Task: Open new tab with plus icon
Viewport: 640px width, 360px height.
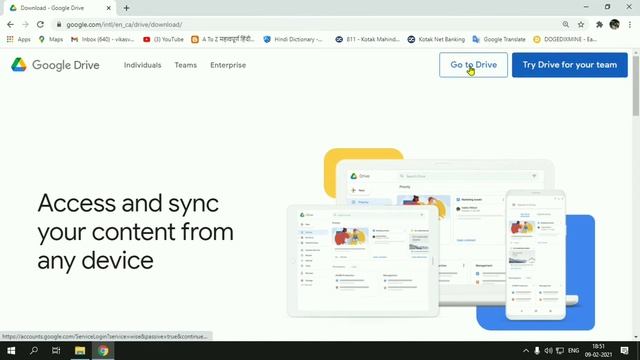Action: tap(126, 8)
